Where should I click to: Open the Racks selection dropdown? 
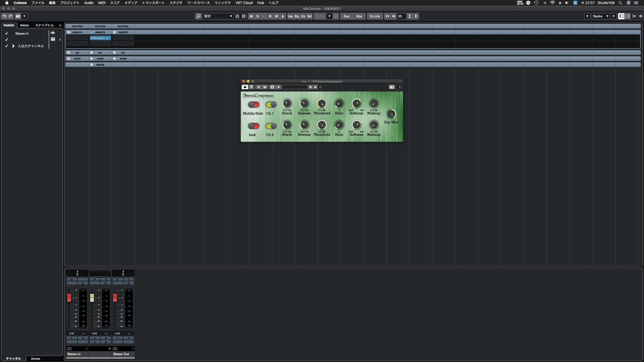pyautogui.click(x=601, y=16)
